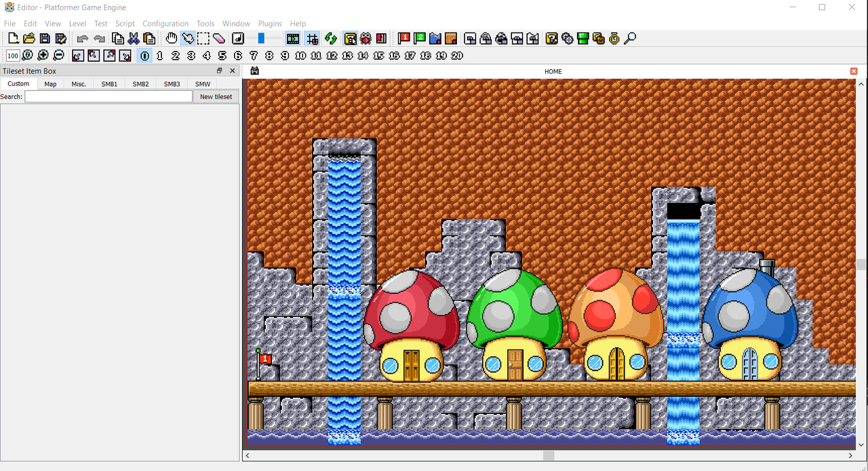This screenshot has width=868, height=471.
Task: Click the right arrow of horizontal scrollbar
Action: (851, 455)
